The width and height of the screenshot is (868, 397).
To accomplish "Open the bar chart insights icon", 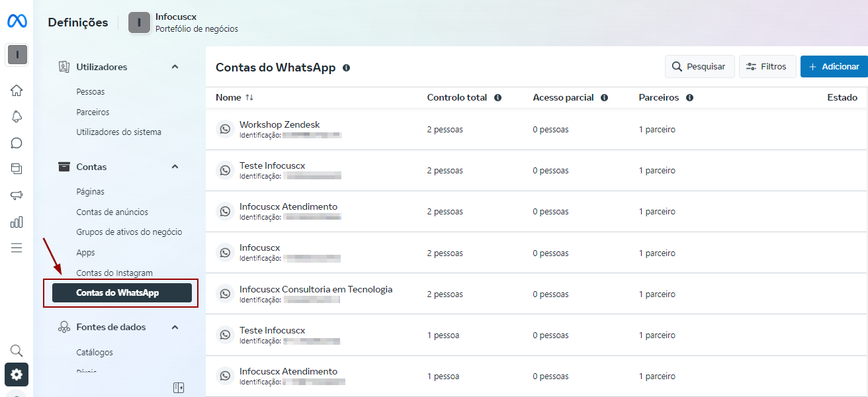I will click(x=17, y=222).
